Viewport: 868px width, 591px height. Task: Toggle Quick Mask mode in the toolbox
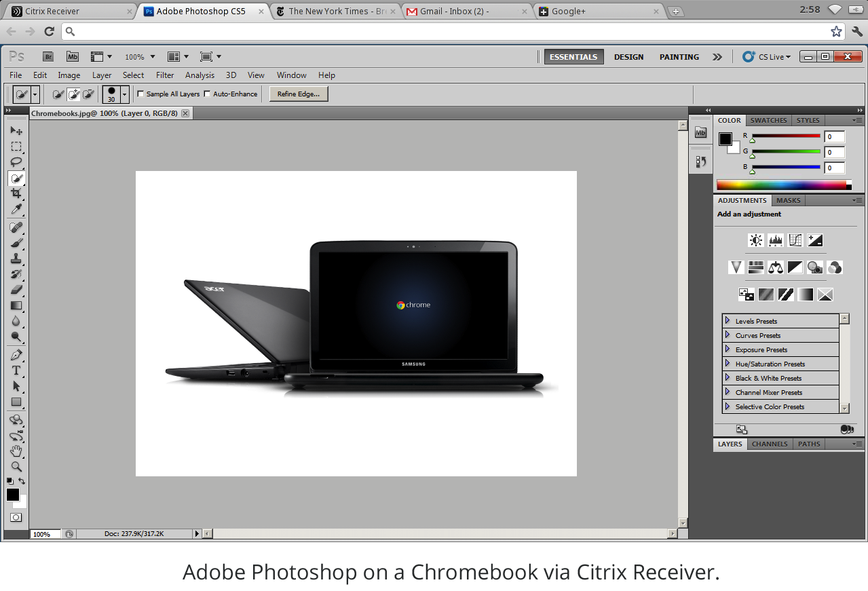pyautogui.click(x=16, y=518)
